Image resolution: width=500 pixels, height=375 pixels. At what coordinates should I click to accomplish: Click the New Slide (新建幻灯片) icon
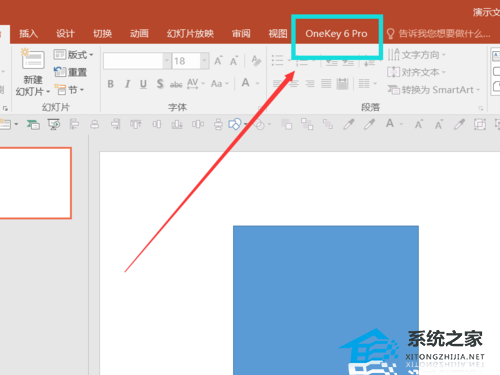tap(33, 60)
